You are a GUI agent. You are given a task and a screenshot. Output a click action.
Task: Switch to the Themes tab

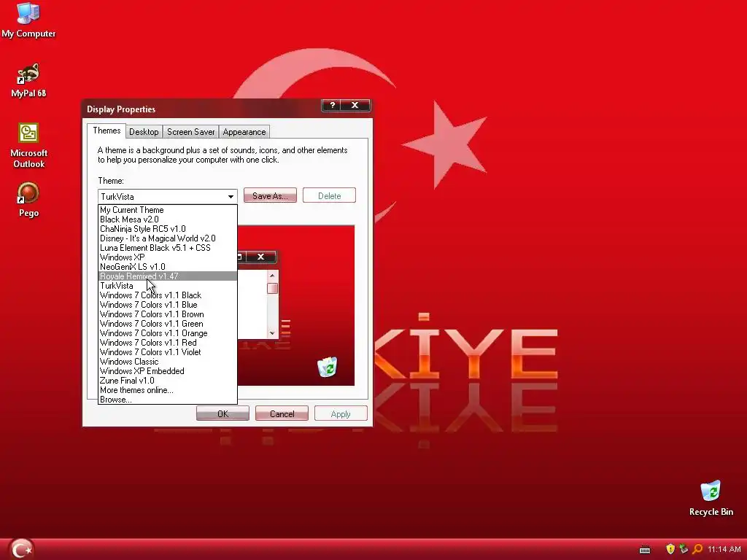(x=107, y=131)
